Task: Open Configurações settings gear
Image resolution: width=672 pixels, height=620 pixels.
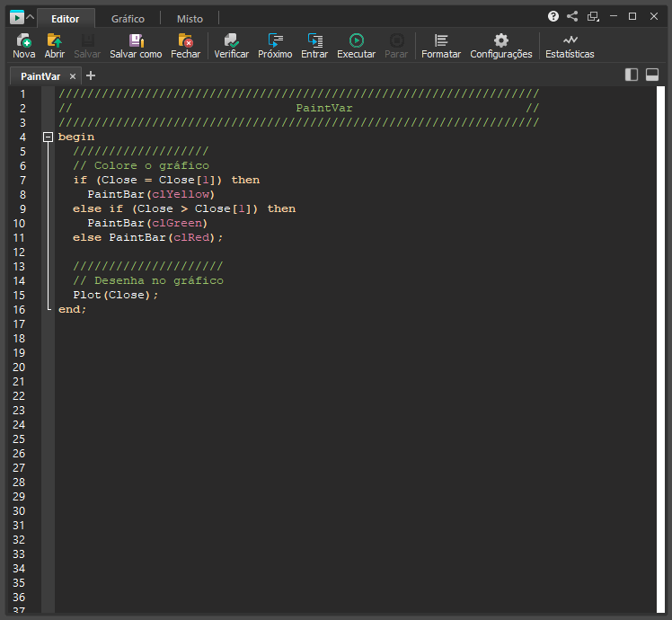Action: pos(501,40)
